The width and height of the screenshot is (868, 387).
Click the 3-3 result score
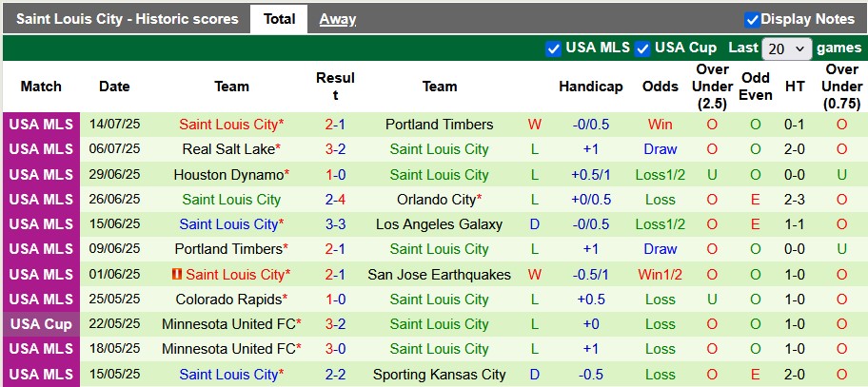click(x=335, y=224)
